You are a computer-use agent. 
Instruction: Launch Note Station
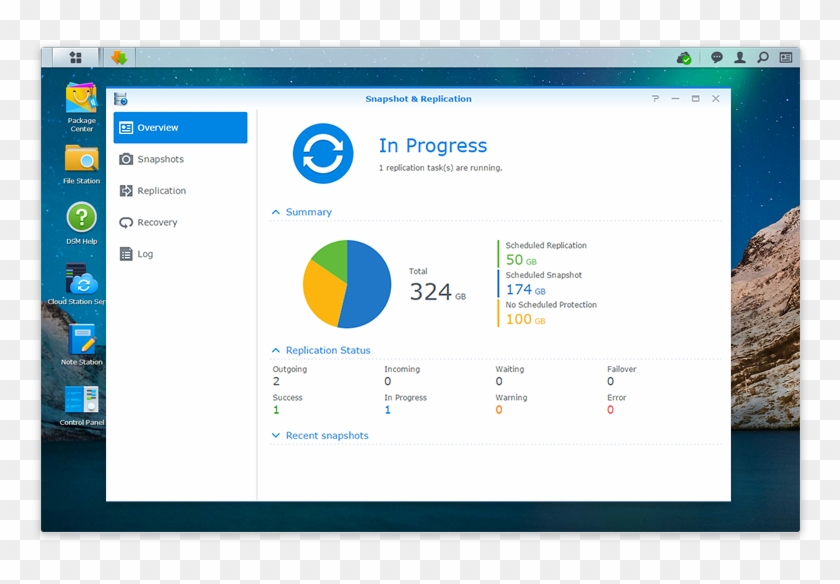pyautogui.click(x=80, y=340)
